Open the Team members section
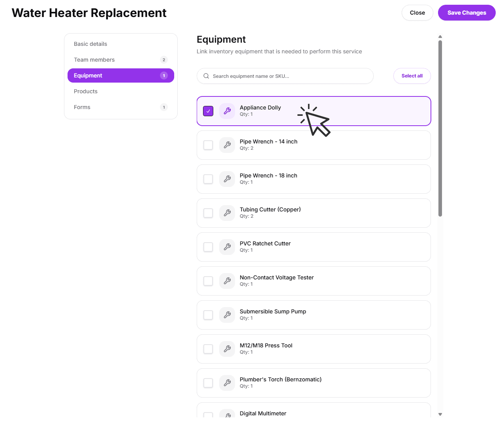 [94, 60]
